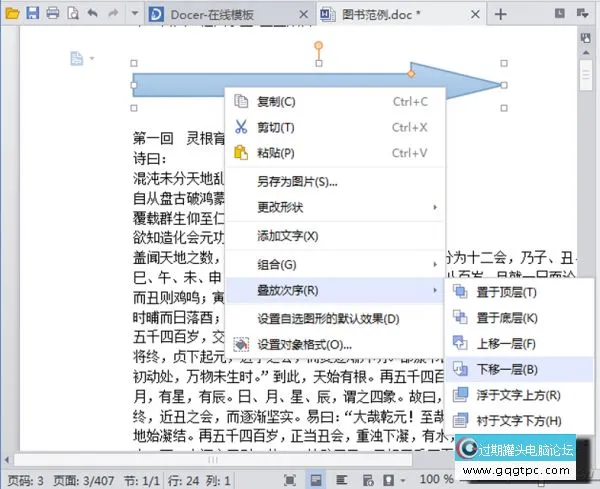Click 行: 24 列: 1 status entry
Viewport: 600px width, 489px height.
[x=199, y=480]
